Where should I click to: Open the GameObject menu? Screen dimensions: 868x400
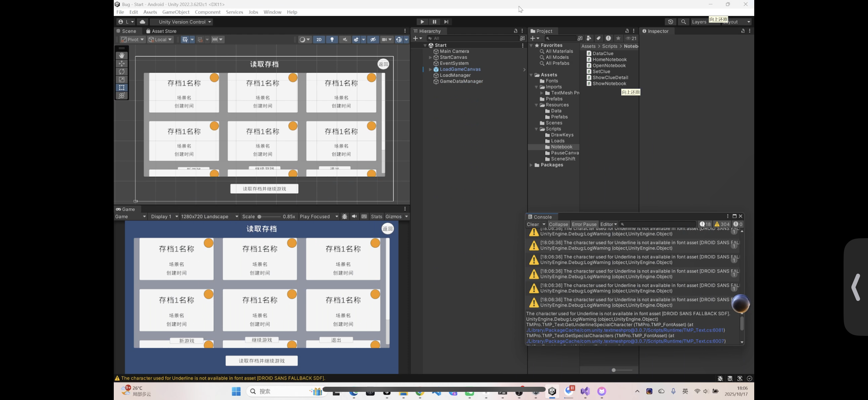point(176,12)
